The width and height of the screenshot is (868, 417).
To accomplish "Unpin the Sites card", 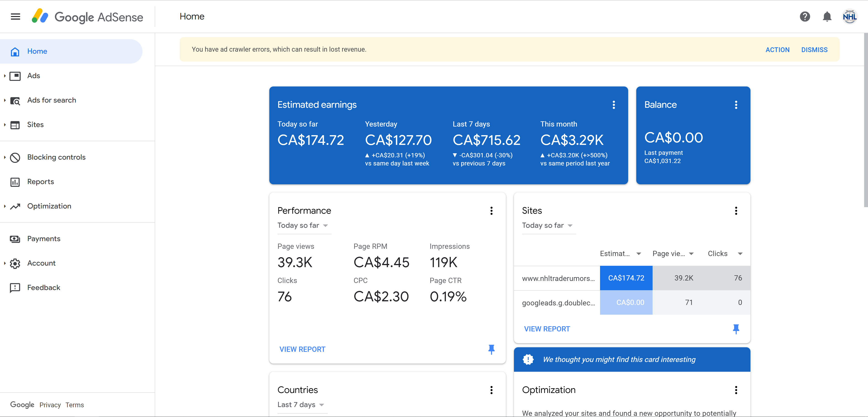I will point(736,329).
